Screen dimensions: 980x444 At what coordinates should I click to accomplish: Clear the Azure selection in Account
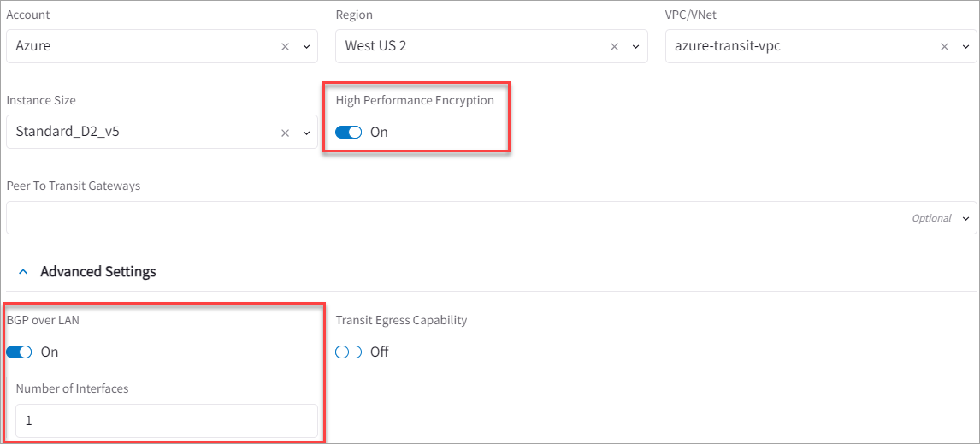[286, 47]
